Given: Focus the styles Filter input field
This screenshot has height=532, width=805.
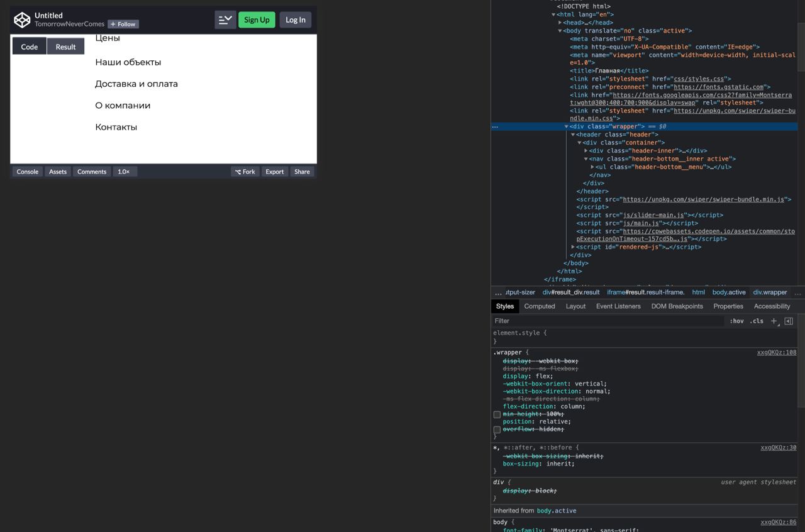Looking at the screenshot, I should (608, 321).
